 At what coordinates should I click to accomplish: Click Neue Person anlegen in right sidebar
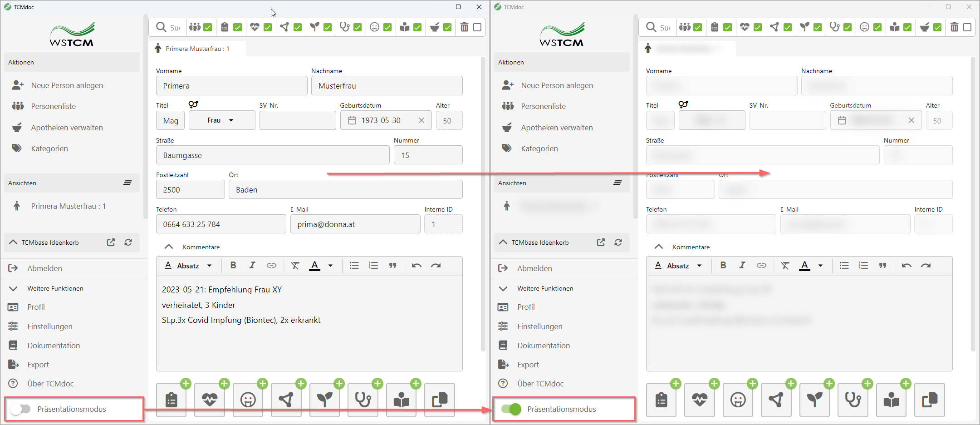tap(557, 85)
